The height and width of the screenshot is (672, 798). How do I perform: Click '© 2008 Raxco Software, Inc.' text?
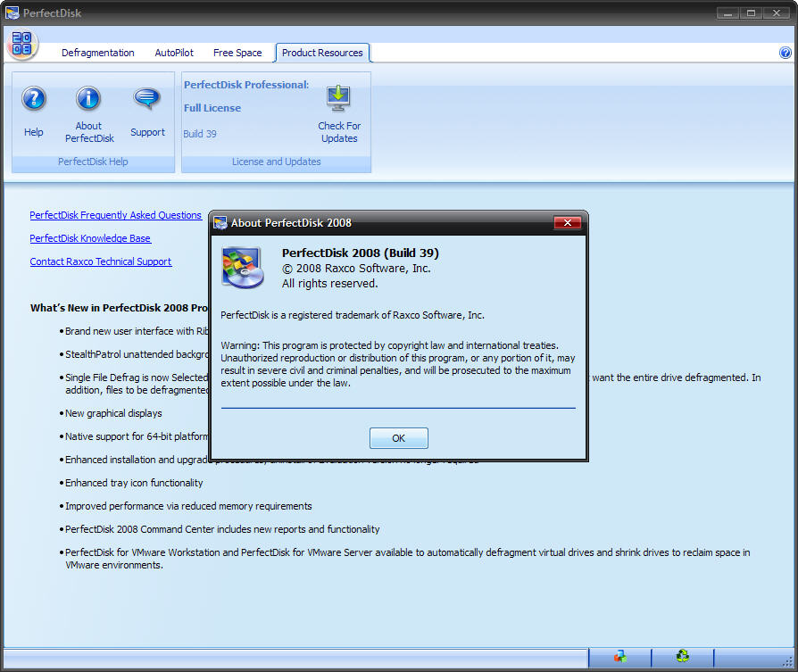(x=356, y=268)
